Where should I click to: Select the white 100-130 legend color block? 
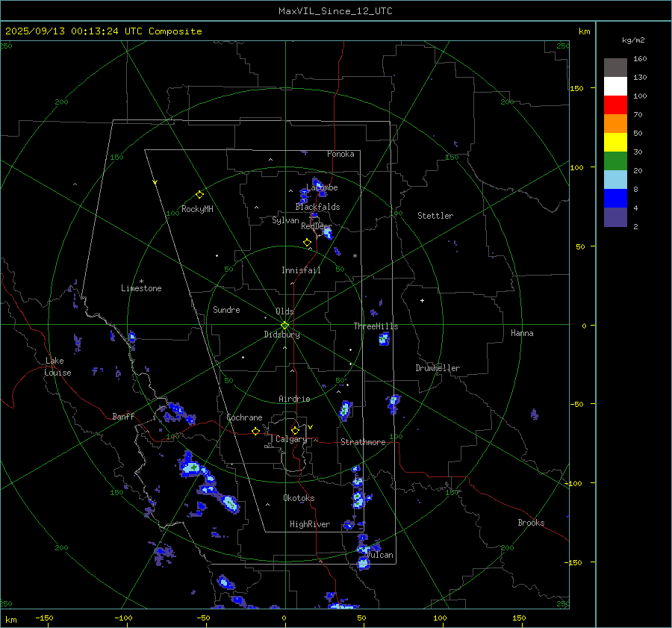pyautogui.click(x=615, y=86)
